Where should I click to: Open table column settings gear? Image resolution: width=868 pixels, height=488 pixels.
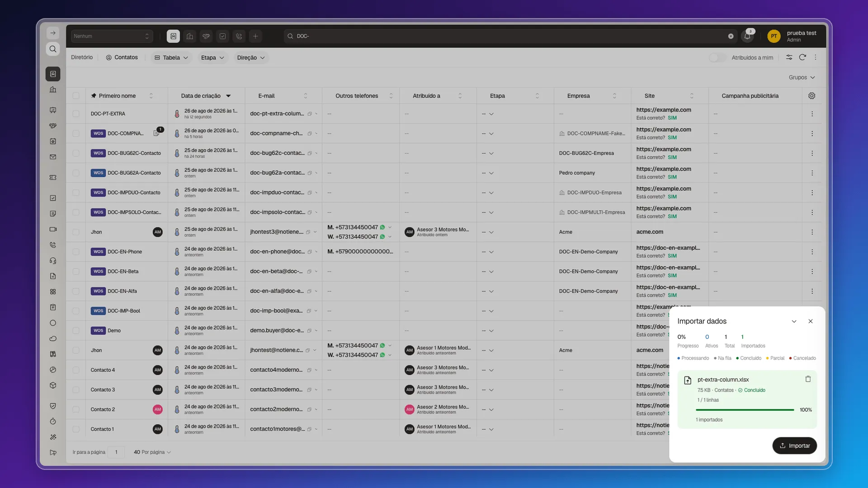point(811,96)
